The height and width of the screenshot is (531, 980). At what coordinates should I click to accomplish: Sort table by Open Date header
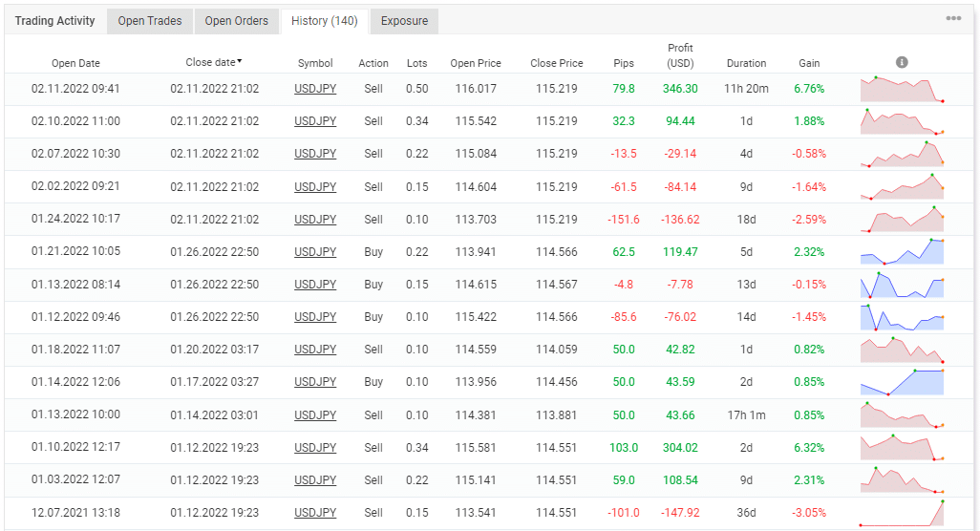[75, 63]
